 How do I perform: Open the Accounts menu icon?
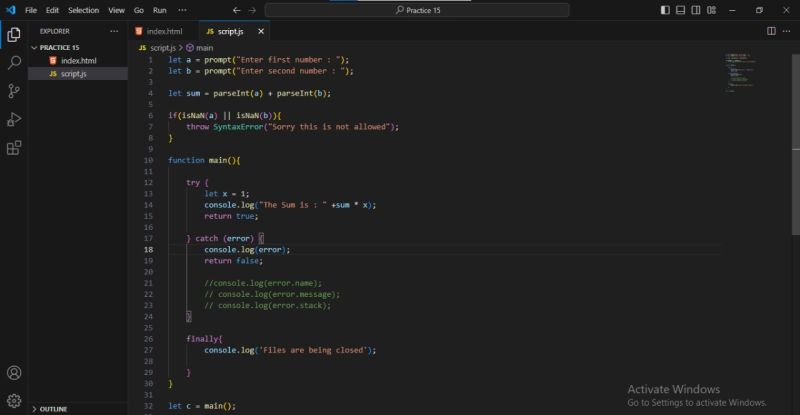pos(14,373)
